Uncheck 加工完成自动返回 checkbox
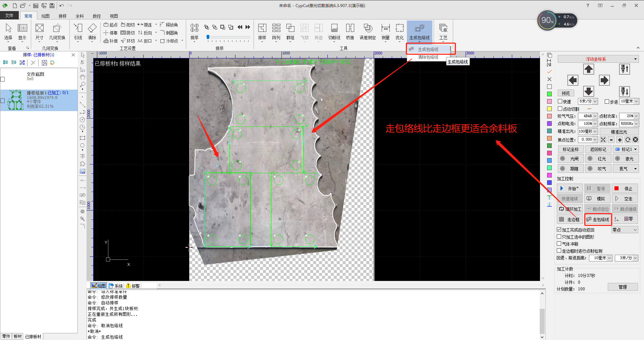644x340 pixels. pyautogui.click(x=559, y=230)
